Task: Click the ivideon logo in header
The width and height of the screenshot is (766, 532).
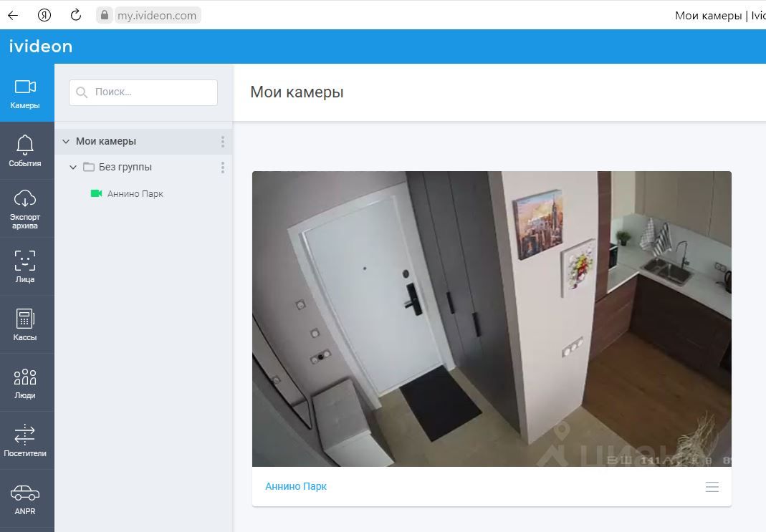Action: pos(41,47)
